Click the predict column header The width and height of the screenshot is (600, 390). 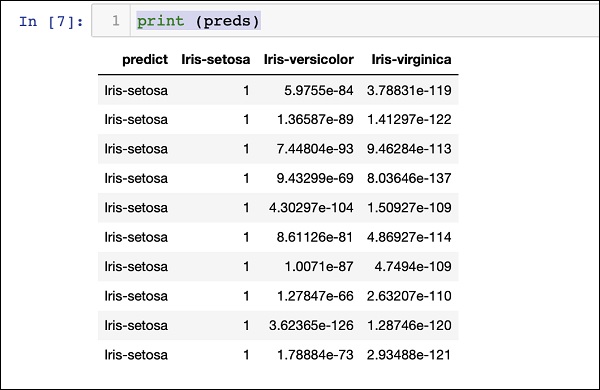(145, 59)
